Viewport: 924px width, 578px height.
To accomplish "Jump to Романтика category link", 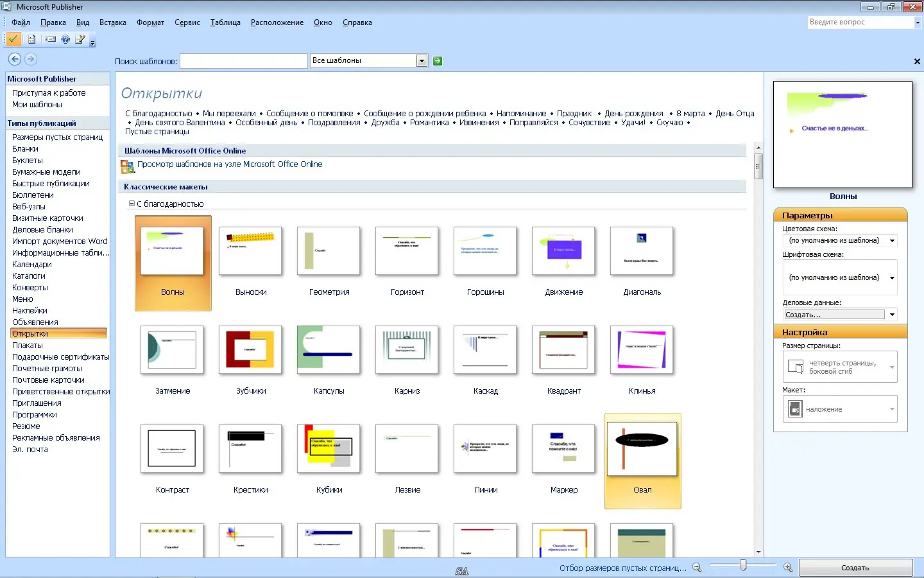I will point(429,123).
